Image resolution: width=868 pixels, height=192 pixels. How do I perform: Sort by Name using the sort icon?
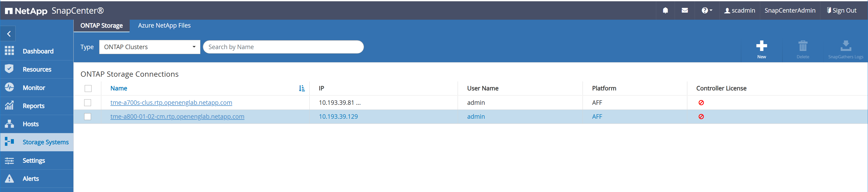pyautogui.click(x=302, y=88)
